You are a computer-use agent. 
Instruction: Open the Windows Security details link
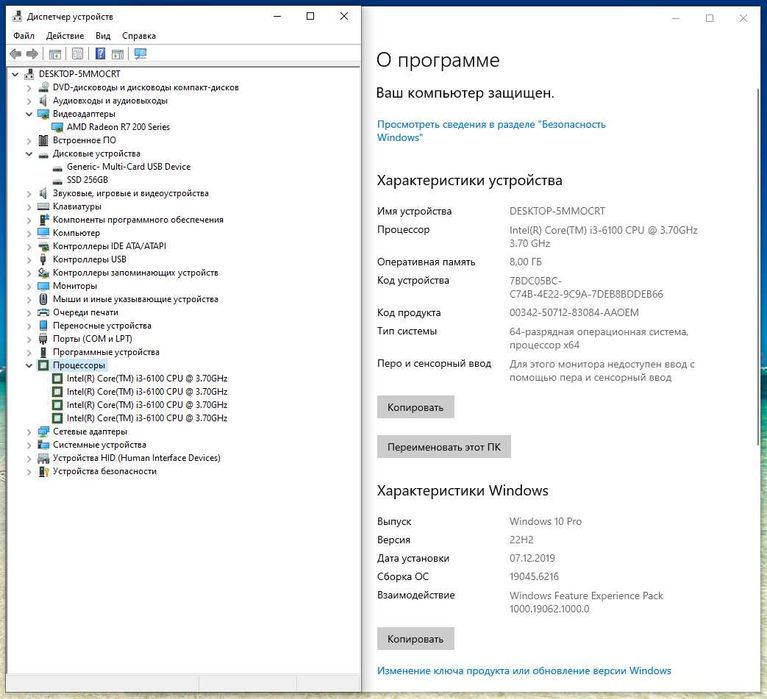click(491, 131)
